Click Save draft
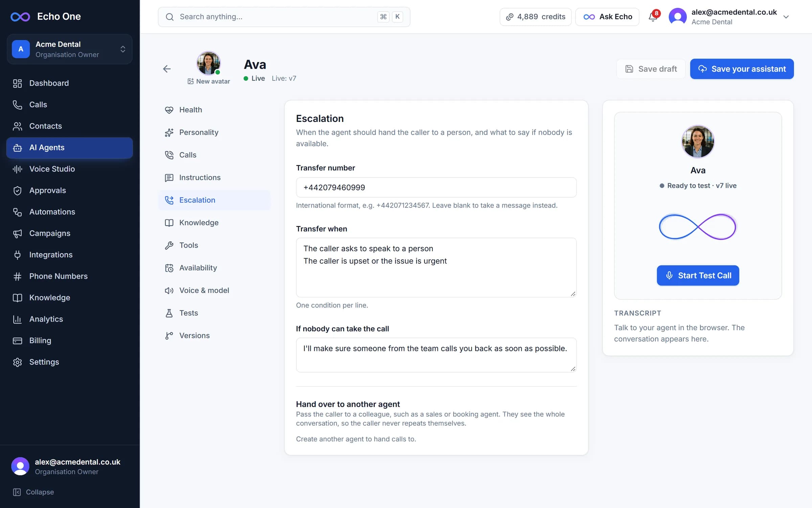Image resolution: width=812 pixels, height=508 pixels. pos(651,69)
